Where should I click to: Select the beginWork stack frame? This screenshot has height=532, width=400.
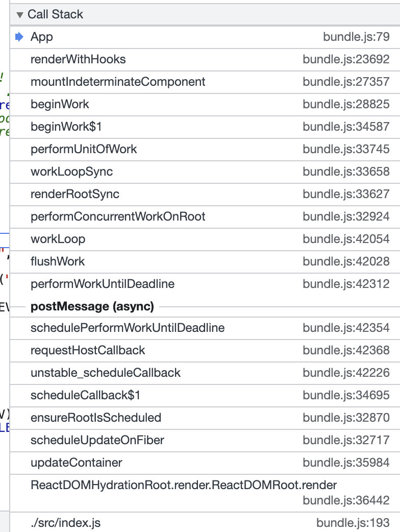pyautogui.click(x=60, y=104)
